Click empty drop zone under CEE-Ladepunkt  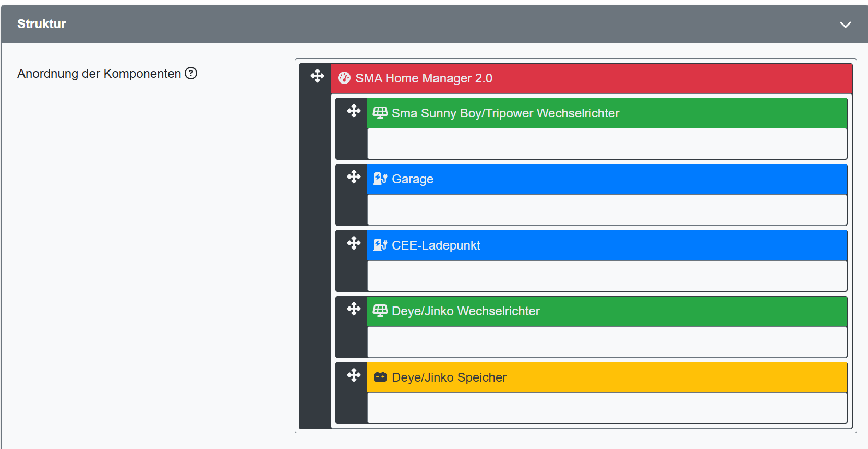[x=607, y=276]
